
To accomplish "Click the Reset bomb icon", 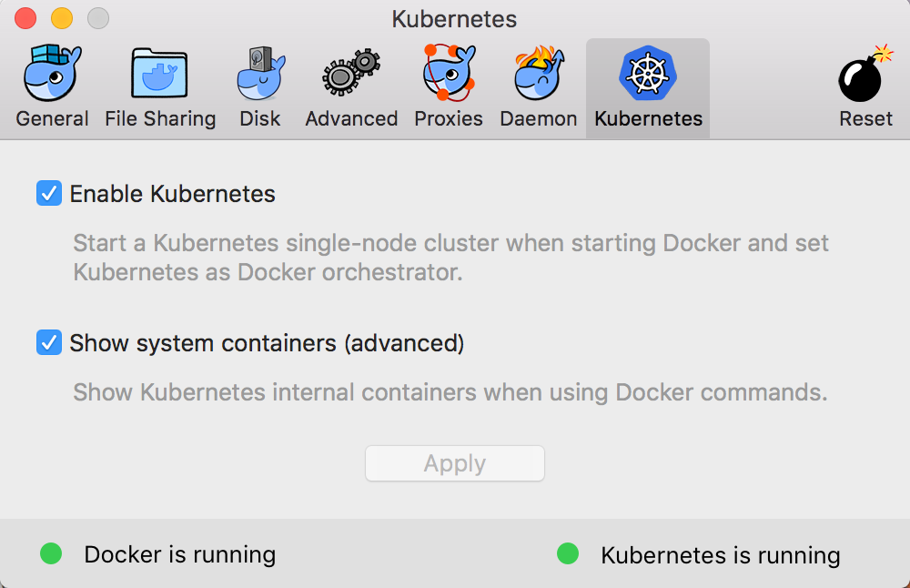I will point(865,74).
